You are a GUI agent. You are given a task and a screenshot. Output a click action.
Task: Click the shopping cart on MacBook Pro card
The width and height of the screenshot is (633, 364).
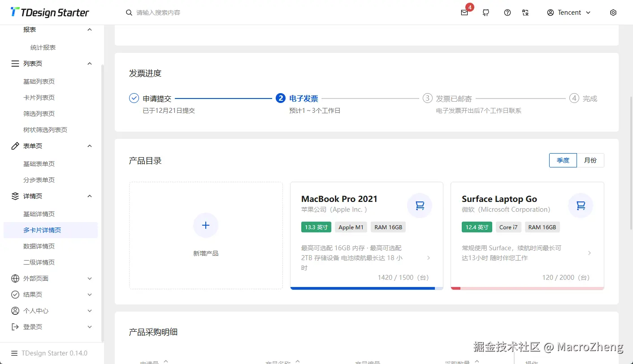coord(420,206)
